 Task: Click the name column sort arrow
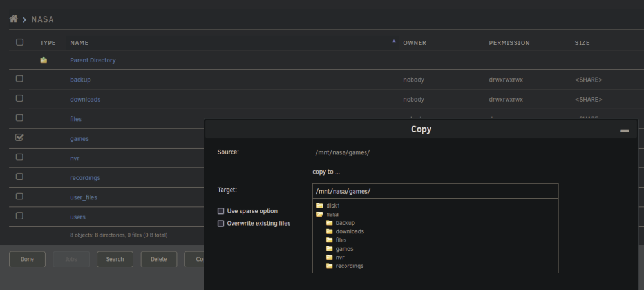(x=394, y=41)
